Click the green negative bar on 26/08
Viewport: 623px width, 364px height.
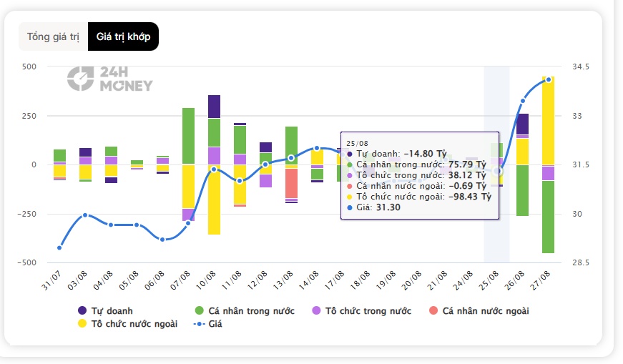coord(522,190)
